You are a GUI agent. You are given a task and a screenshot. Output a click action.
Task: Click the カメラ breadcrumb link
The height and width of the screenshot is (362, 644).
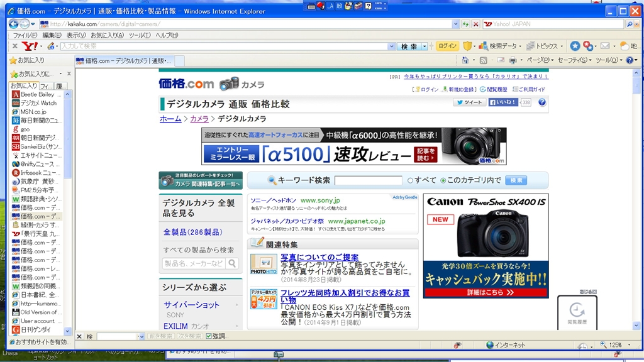coord(199,119)
